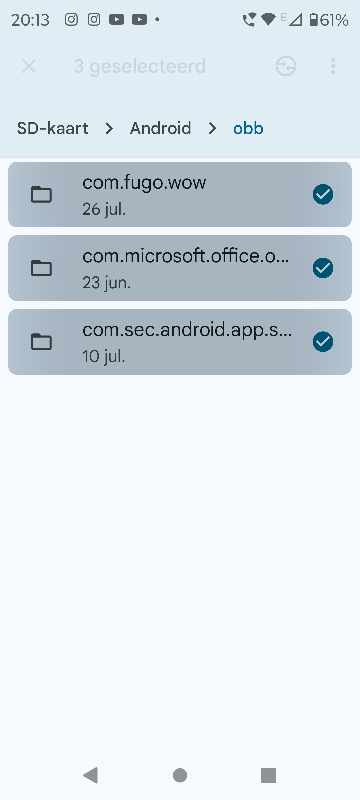Tap the Android back navigation button

click(90, 775)
